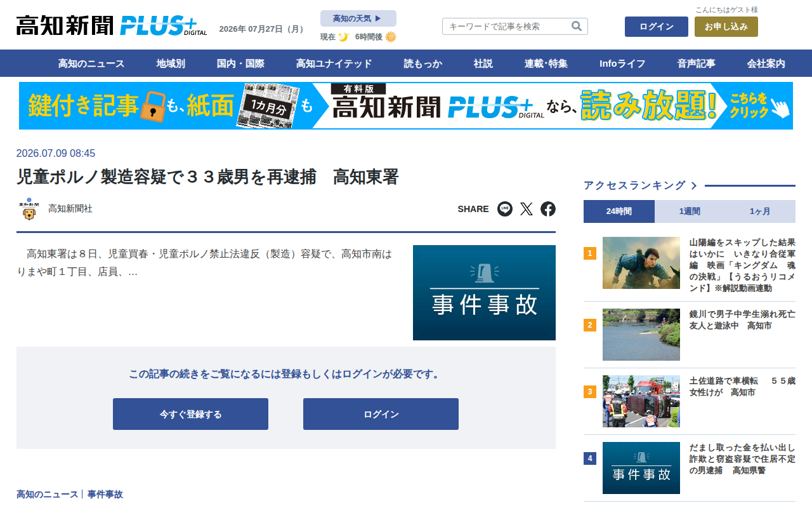
Task: Click the 今すぐ登録する button
Action: coord(190,414)
